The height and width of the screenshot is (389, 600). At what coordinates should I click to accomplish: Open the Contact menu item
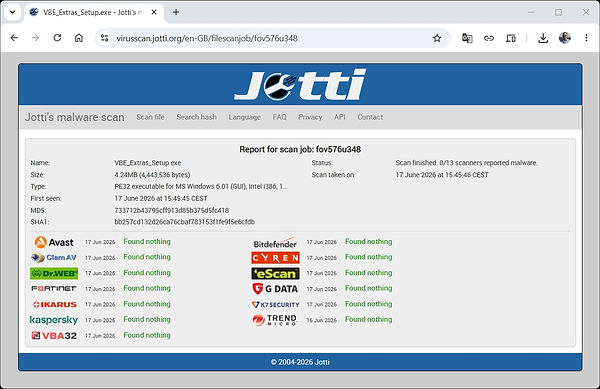pos(370,117)
